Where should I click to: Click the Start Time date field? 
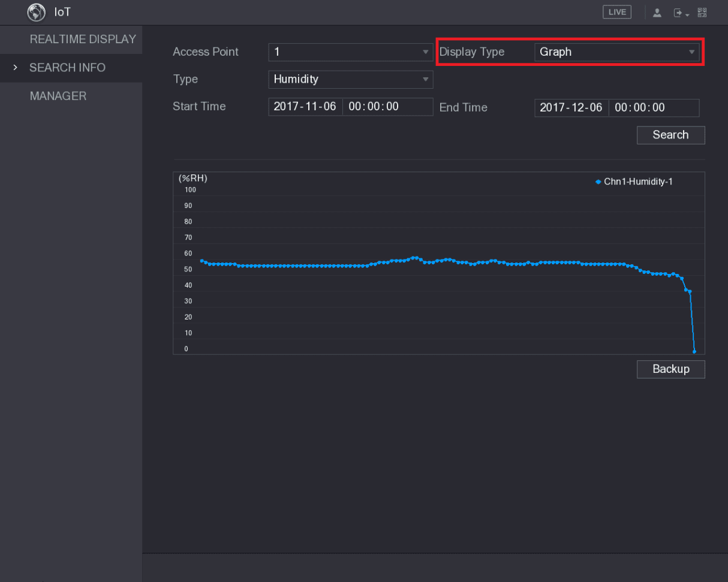[x=305, y=107]
